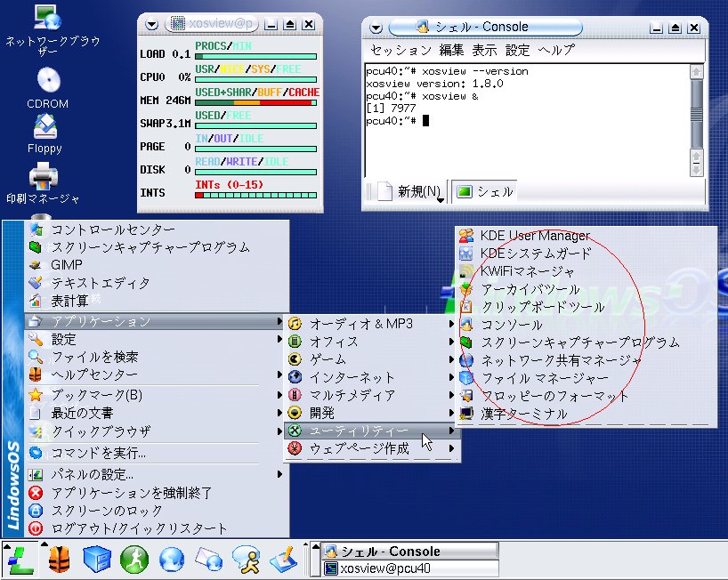Open the life jacket help icon in panel

[59, 560]
